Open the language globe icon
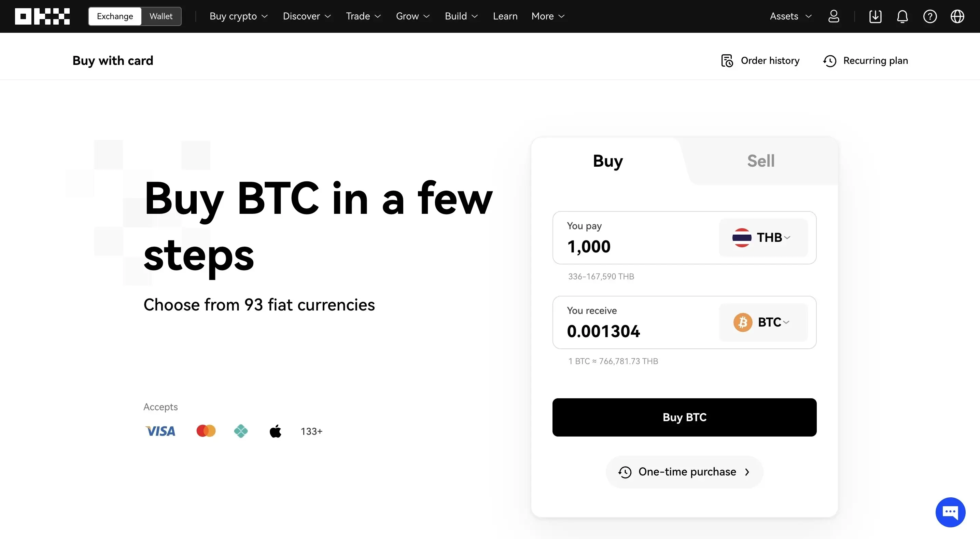The image size is (980, 539). [x=957, y=16]
